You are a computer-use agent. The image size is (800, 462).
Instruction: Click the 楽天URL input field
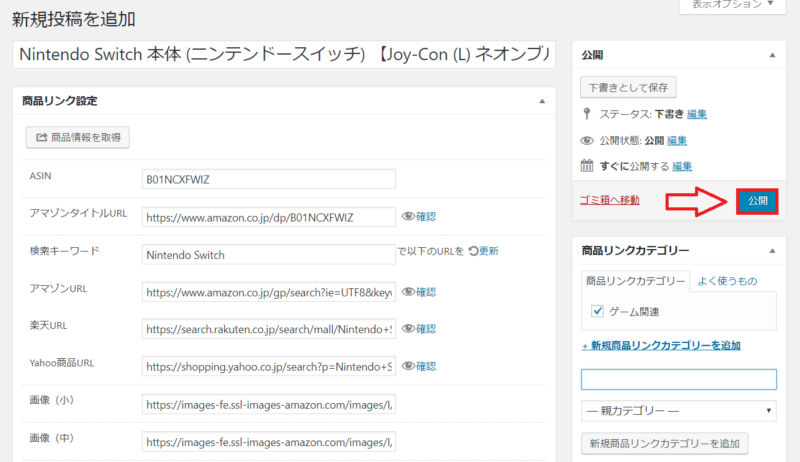pos(268,329)
